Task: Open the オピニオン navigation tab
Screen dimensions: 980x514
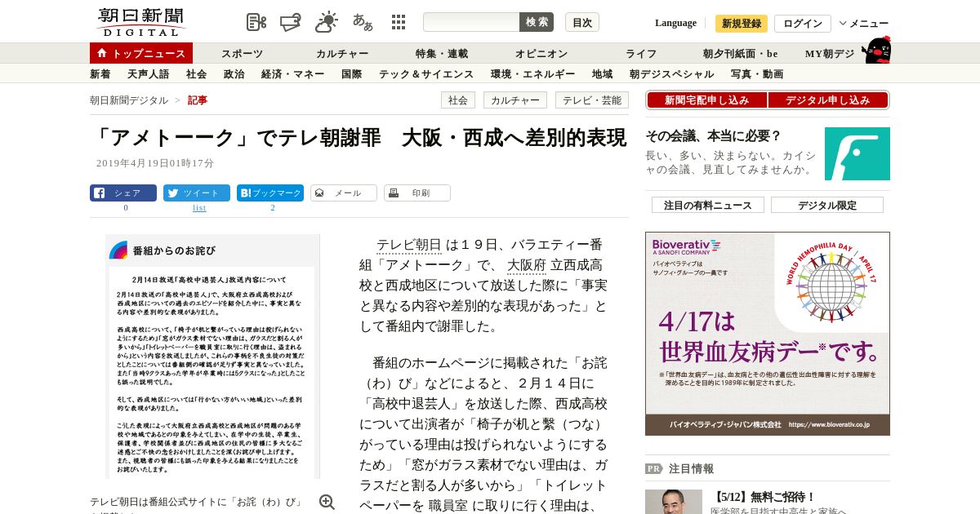Action: coord(541,54)
